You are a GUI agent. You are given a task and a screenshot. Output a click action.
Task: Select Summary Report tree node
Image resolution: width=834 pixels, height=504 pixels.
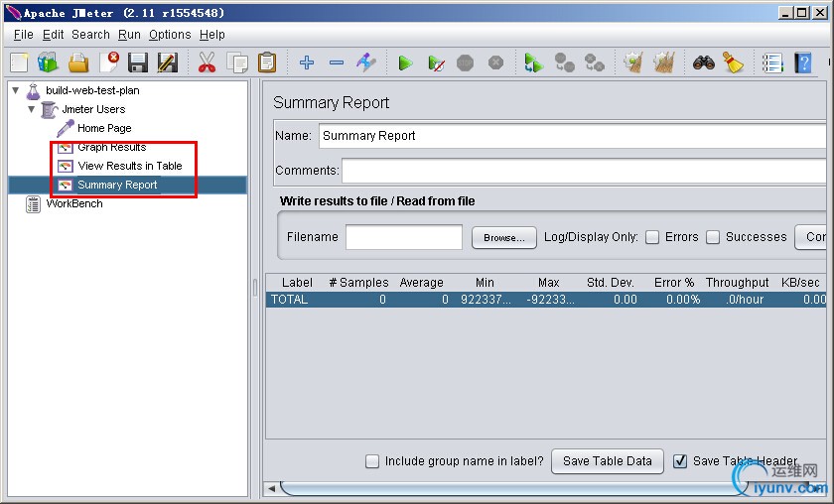[117, 185]
